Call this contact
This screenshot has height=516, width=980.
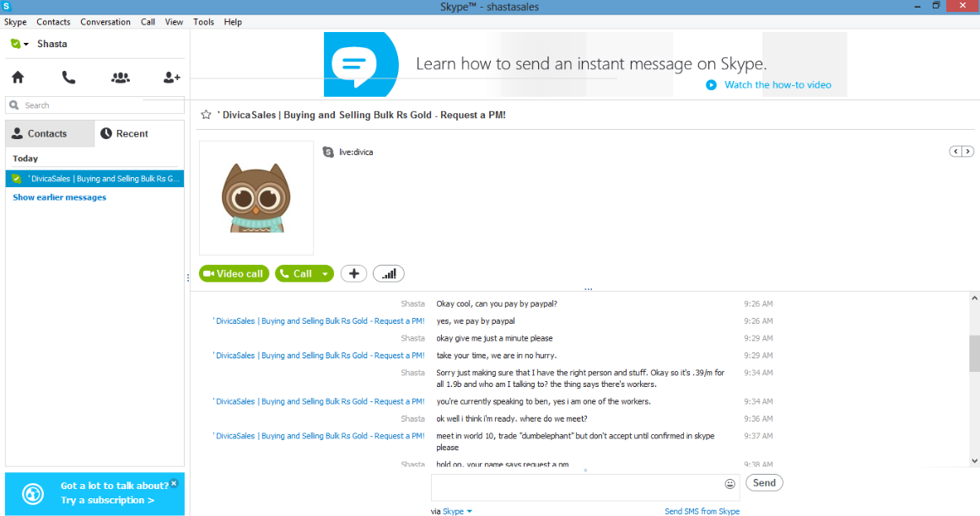click(296, 274)
